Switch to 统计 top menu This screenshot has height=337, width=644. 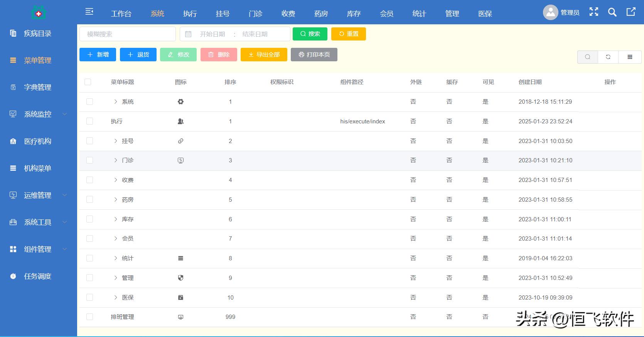coord(420,14)
